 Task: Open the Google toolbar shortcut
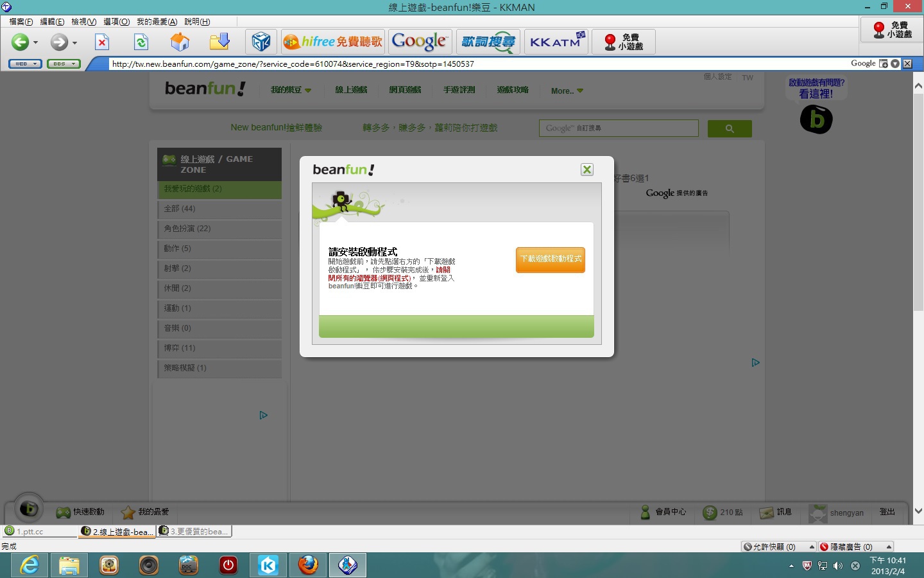[x=420, y=42]
